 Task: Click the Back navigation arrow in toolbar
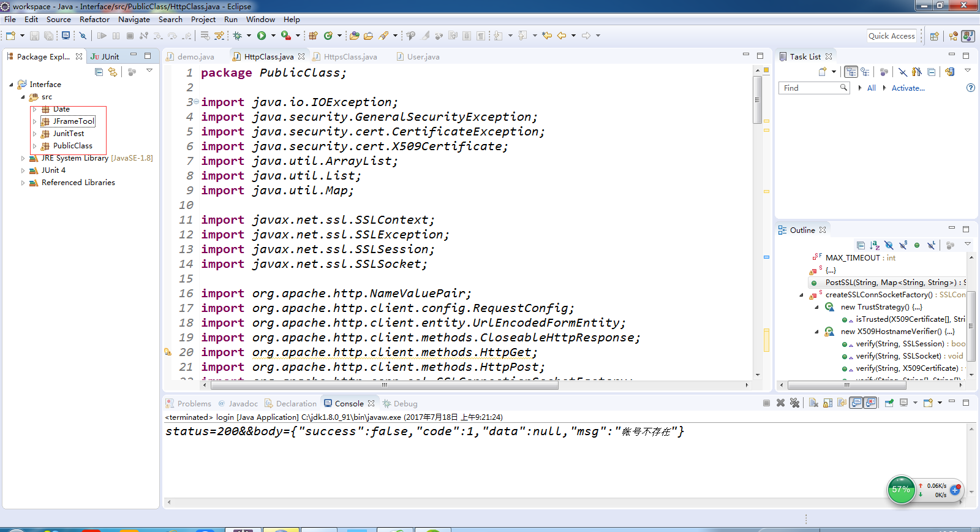(562, 36)
